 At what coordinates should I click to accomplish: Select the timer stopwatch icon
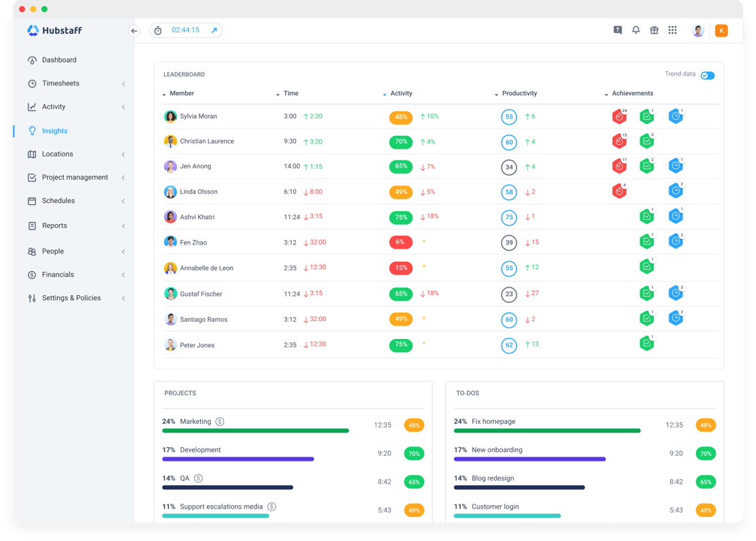[x=158, y=30]
